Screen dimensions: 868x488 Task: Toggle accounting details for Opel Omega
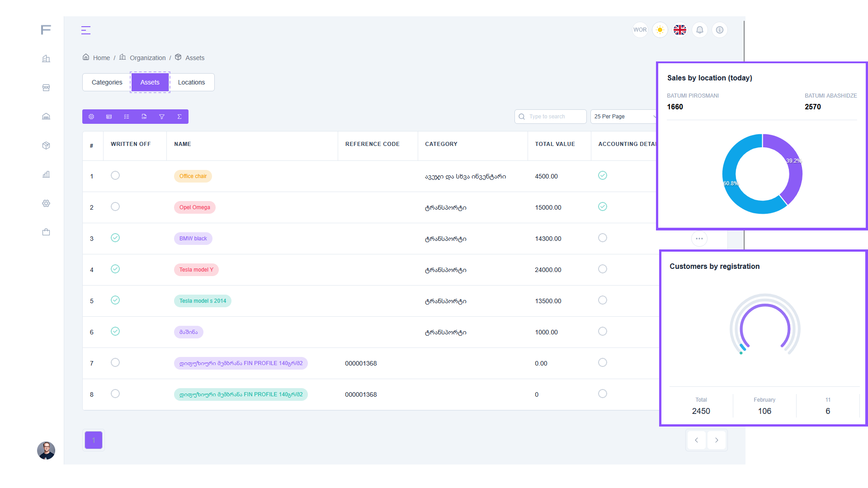[603, 206]
